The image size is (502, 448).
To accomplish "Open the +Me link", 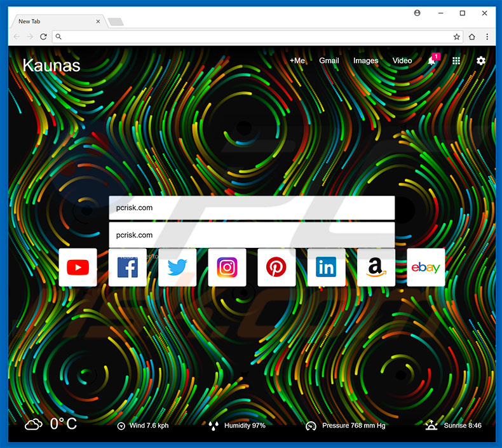I will coord(297,60).
